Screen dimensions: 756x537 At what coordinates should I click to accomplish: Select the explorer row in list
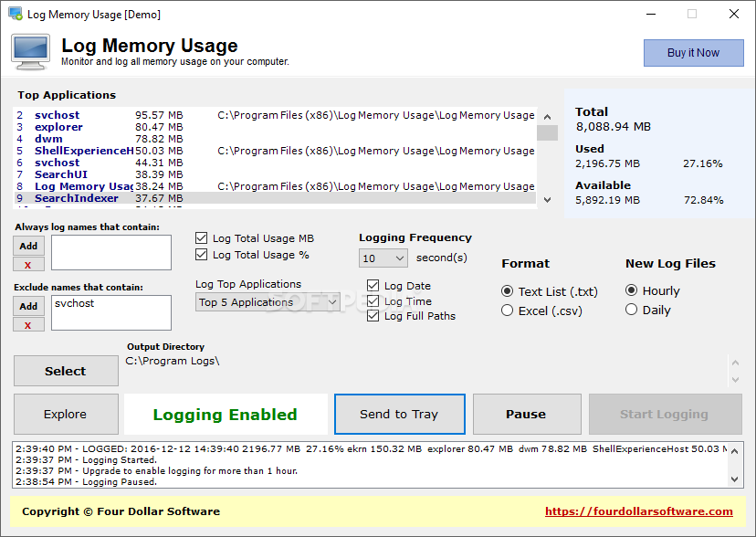[275, 127]
